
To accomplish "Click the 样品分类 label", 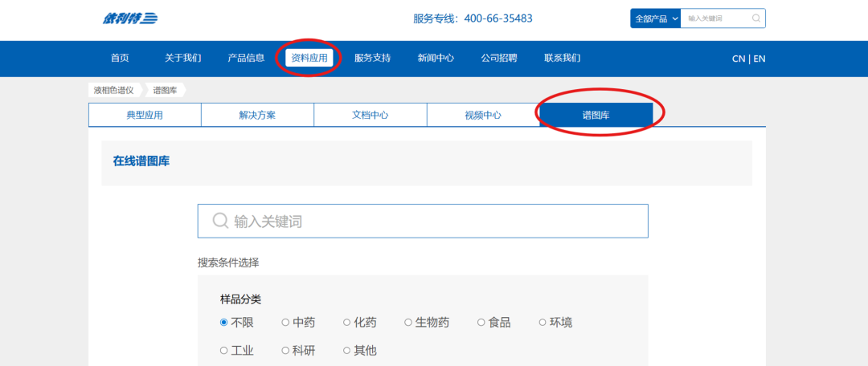I will click(x=241, y=299).
